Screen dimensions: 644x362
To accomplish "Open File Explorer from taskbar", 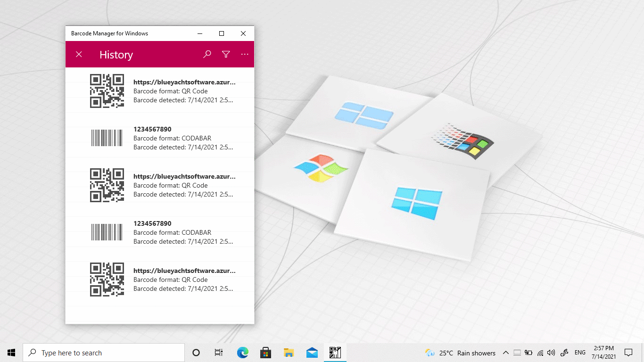I will [289, 353].
